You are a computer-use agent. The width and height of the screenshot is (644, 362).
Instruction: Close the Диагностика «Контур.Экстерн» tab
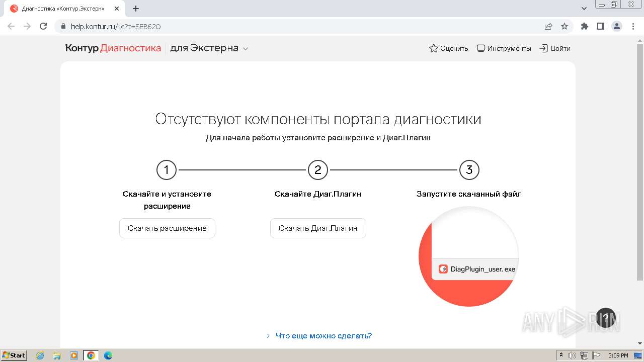[x=117, y=9]
